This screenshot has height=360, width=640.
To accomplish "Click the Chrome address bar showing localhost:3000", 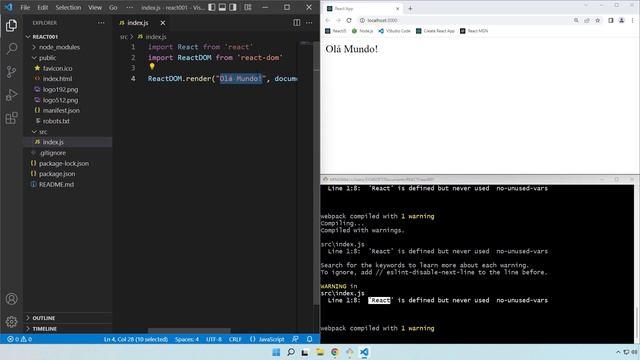I will click(463, 20).
